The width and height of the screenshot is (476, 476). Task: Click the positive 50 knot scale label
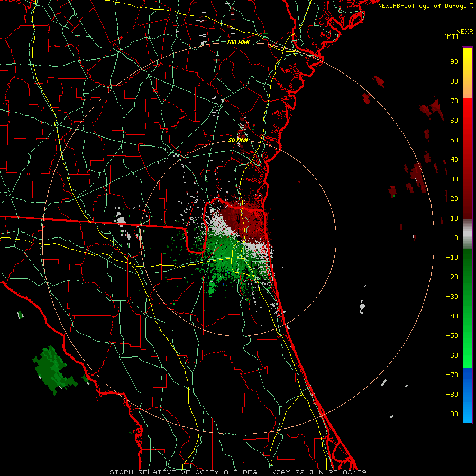pyautogui.click(x=454, y=140)
